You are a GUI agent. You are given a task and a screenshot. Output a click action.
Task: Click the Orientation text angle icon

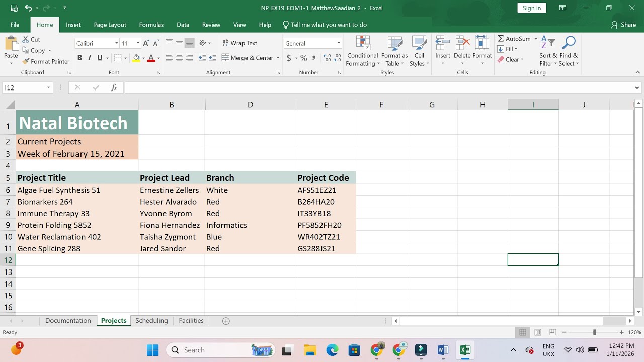(x=203, y=43)
